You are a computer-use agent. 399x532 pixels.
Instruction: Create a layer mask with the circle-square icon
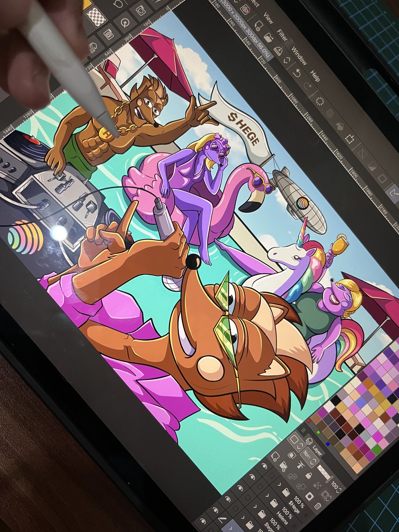pos(309,496)
